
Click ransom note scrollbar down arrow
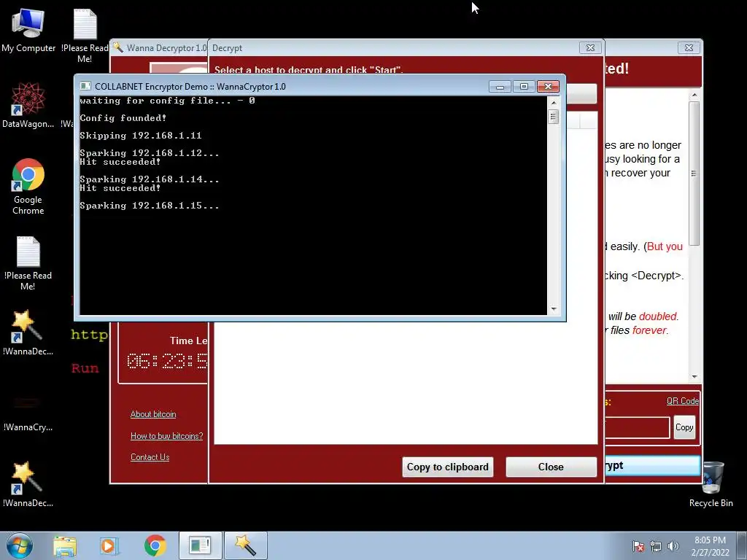[694, 376]
